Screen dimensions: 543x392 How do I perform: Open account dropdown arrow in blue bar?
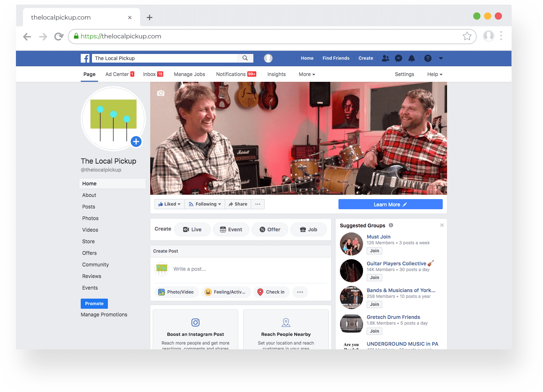441,58
